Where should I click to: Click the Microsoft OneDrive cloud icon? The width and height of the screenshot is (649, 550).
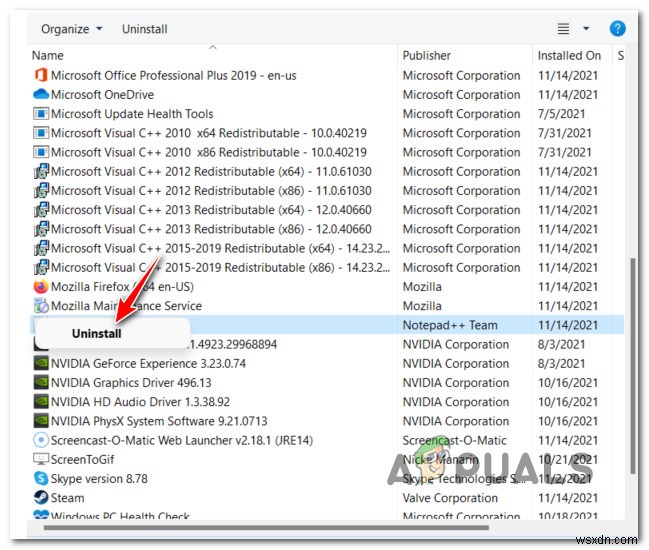point(41,94)
